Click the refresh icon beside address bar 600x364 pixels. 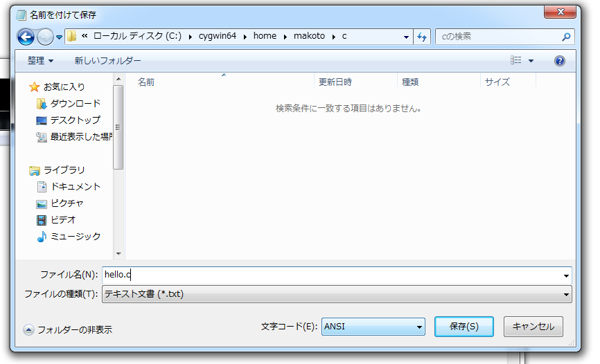pos(422,37)
